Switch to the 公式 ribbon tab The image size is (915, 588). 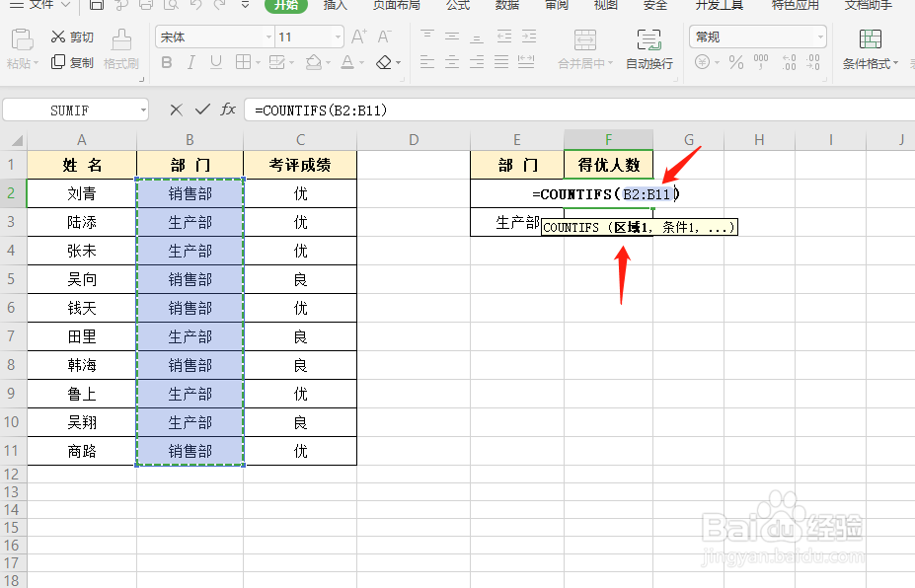coord(457,7)
